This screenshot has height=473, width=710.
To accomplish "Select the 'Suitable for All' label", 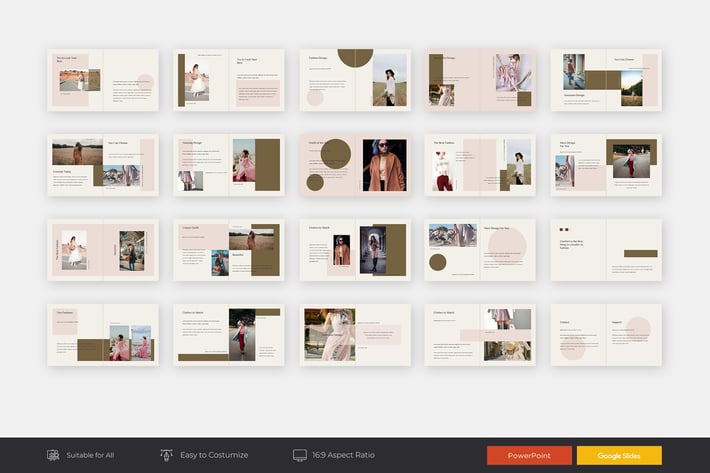I will click(x=90, y=455).
